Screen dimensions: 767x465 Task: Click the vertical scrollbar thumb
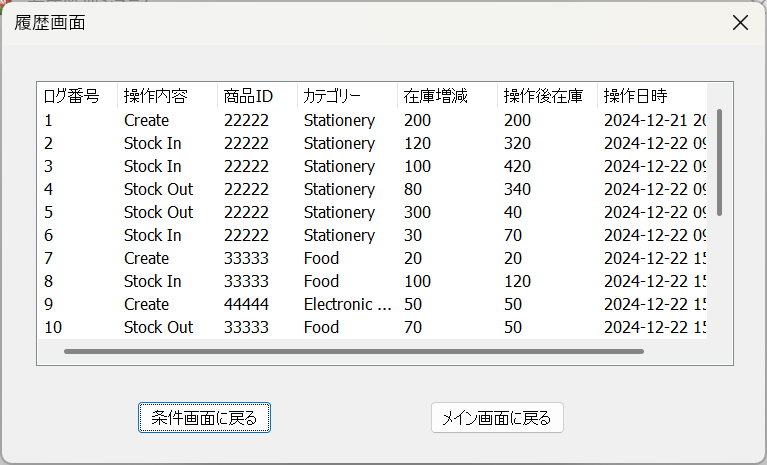point(719,160)
